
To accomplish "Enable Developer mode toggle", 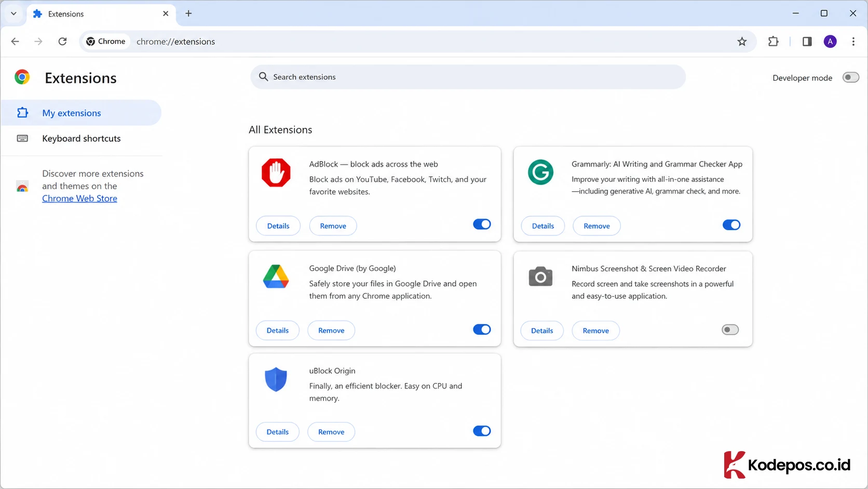I will (850, 77).
